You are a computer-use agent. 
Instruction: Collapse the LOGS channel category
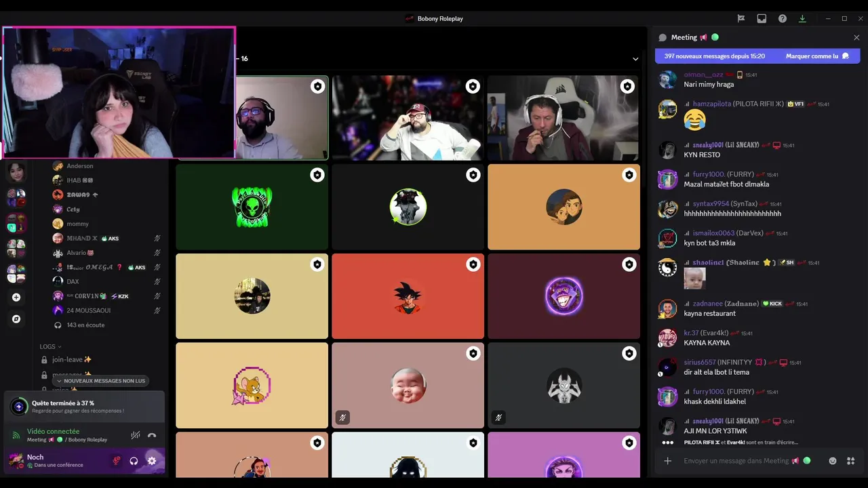pyautogui.click(x=50, y=346)
